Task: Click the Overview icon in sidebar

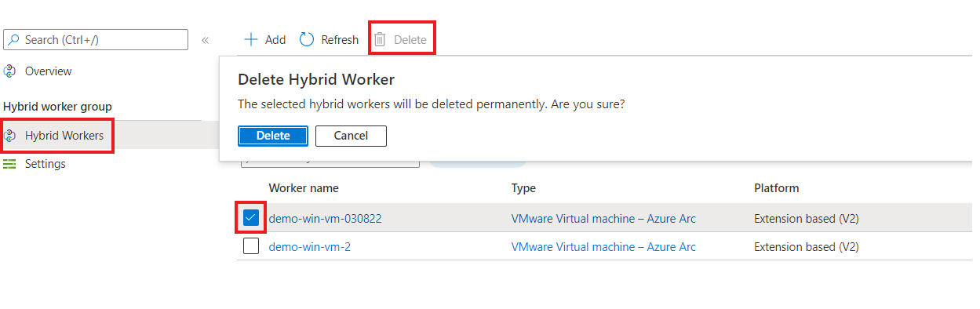Action: point(9,71)
